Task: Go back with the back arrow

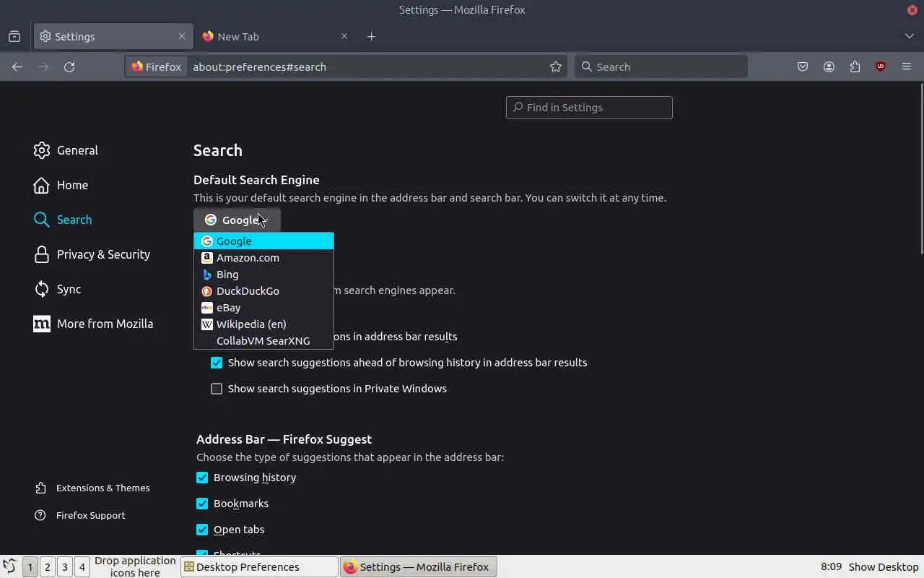Action: (x=17, y=66)
